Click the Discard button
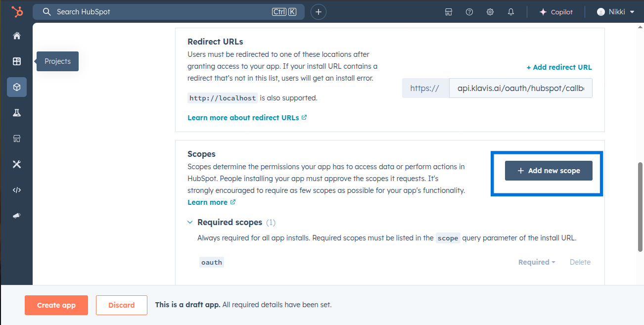The height and width of the screenshot is (325, 644). coord(122,305)
